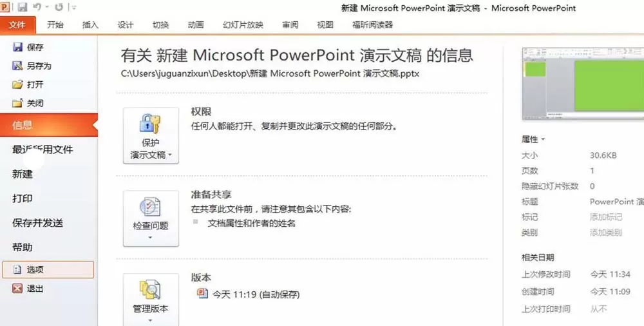
Task: Click the Redo icon in the quick access toolbar
Action: click(59, 7)
